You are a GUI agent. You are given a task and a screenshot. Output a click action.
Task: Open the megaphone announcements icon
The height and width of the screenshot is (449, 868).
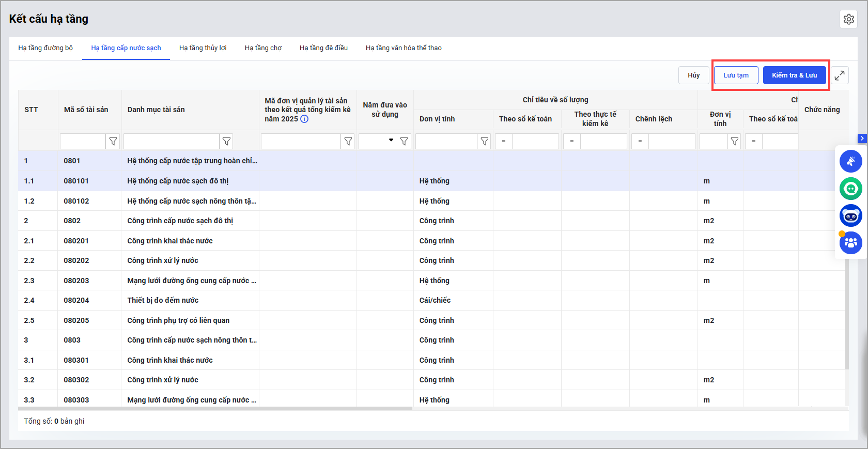(850, 161)
